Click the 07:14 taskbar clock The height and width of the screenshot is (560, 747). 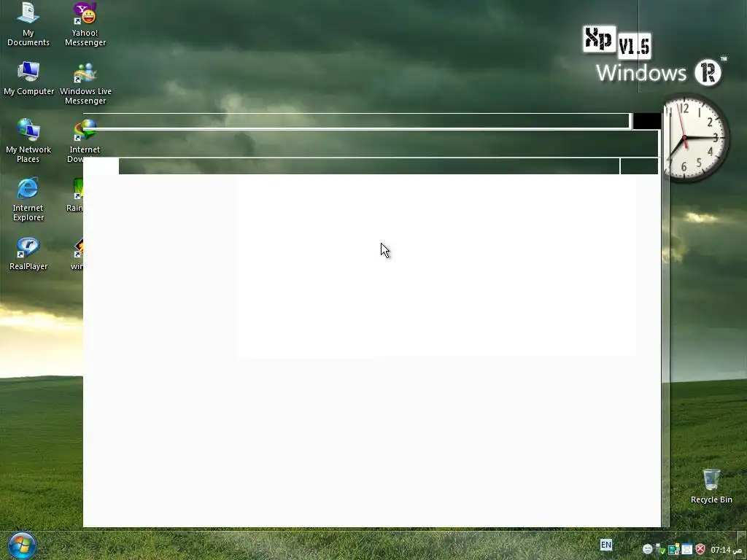click(x=726, y=550)
